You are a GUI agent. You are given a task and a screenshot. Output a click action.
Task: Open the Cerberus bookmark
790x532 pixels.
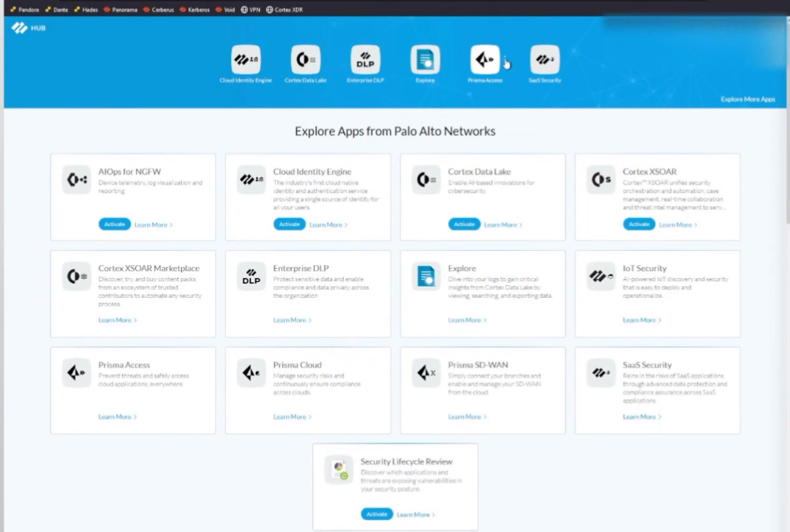159,9
